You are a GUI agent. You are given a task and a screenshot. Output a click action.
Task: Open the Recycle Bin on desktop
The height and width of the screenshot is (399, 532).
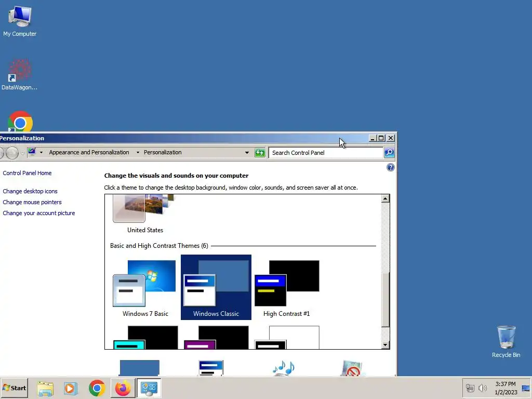(506, 341)
